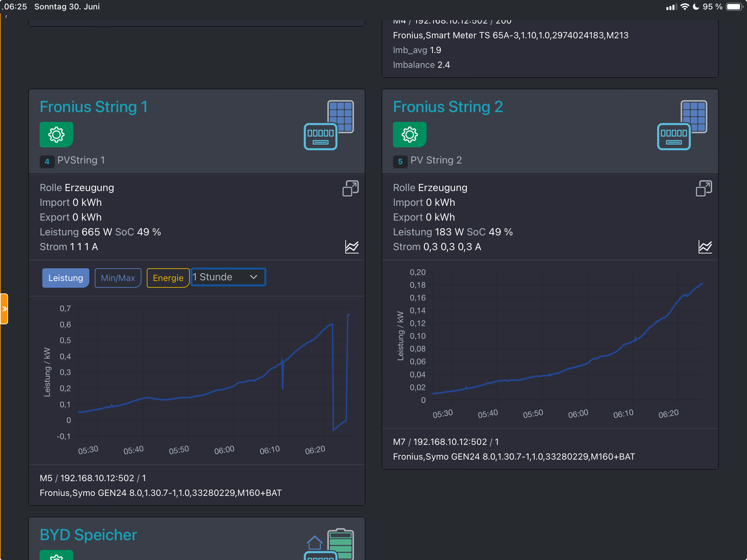Click the Wi-Fi icon in status bar

click(x=685, y=7)
